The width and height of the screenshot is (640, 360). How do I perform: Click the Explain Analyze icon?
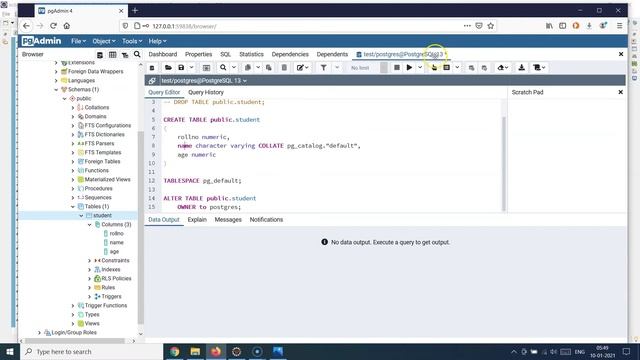[x=447, y=68]
